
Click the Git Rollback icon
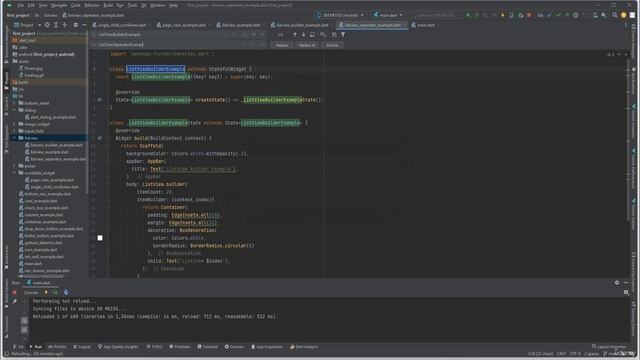(x=584, y=15)
